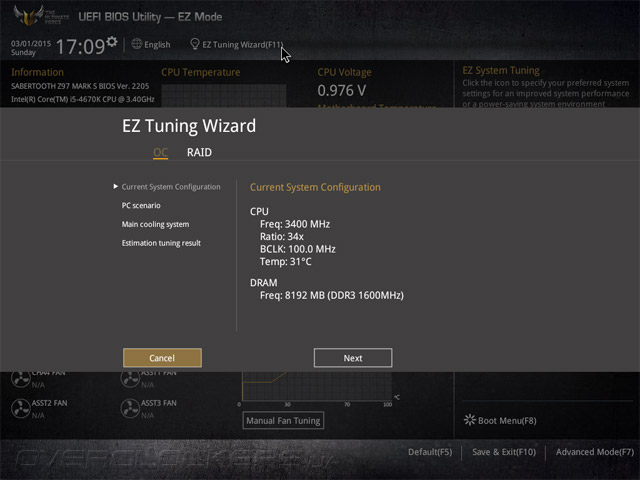This screenshot has width=640, height=480.
Task: Open the PC scenario step
Action: tap(141, 205)
